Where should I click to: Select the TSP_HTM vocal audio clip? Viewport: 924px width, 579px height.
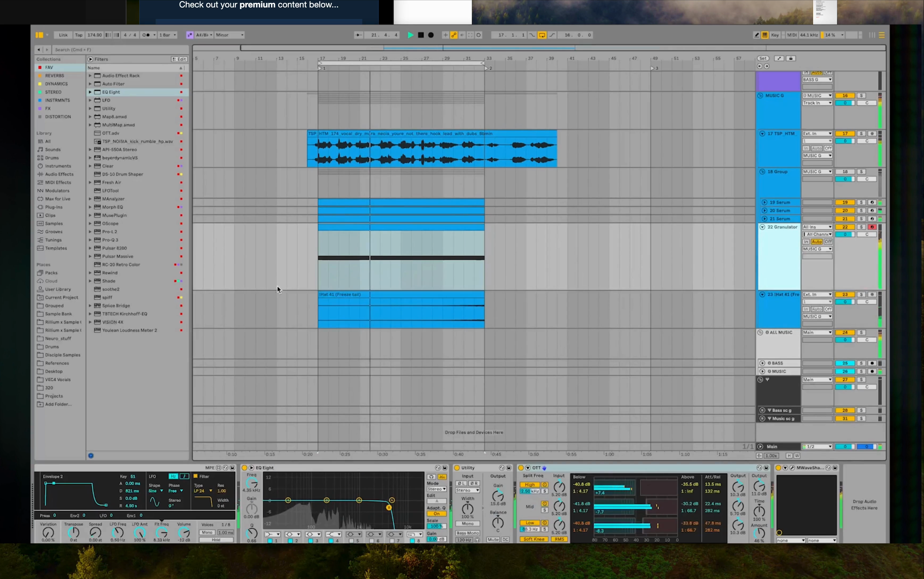pos(432,148)
